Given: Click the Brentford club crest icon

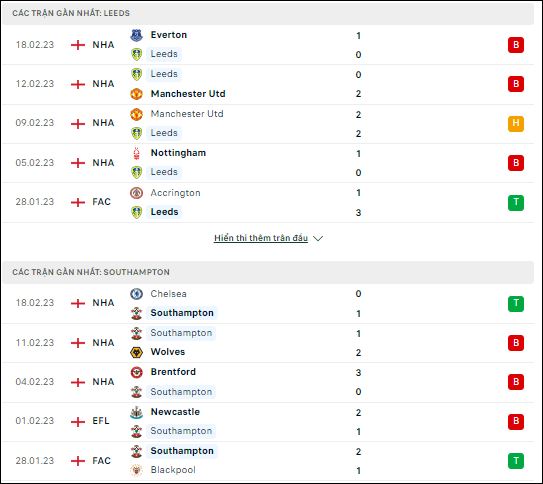Looking at the screenshot, I should coord(136,372).
